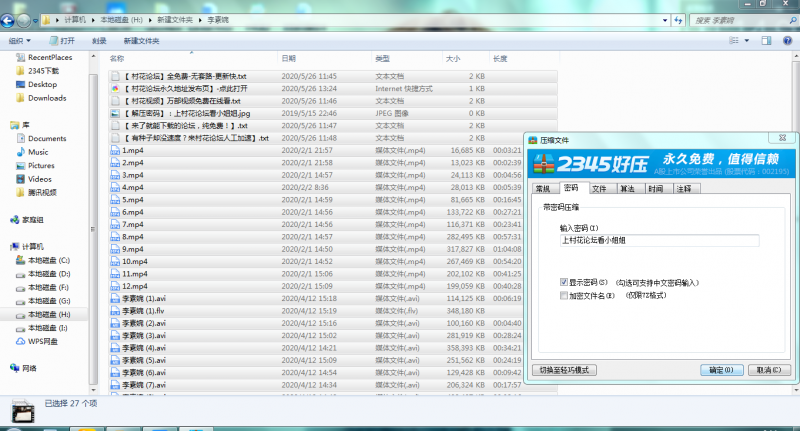Click the Internet shortcut icon for 村花论坛永久地址发布页
800x431 pixels.
115,89
